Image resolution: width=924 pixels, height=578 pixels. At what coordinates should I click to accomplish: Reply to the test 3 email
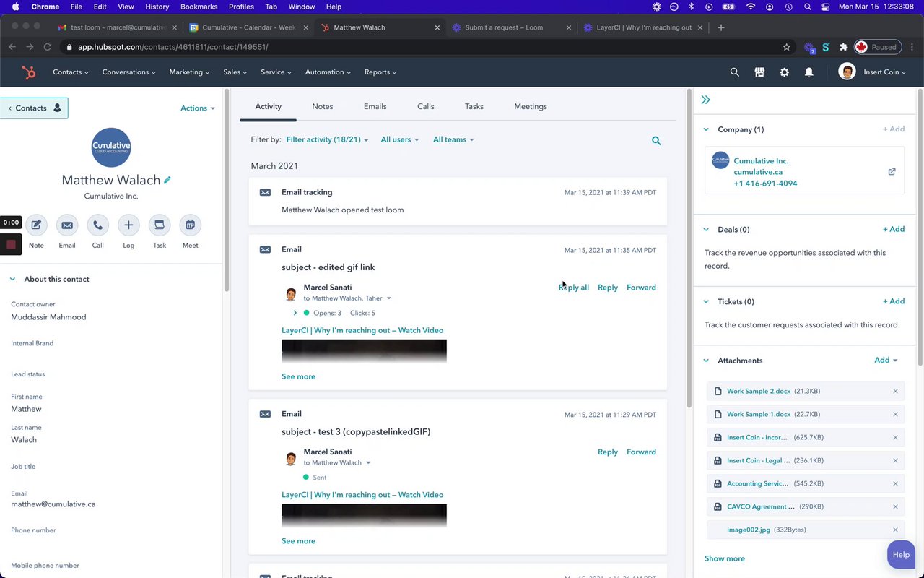click(608, 452)
